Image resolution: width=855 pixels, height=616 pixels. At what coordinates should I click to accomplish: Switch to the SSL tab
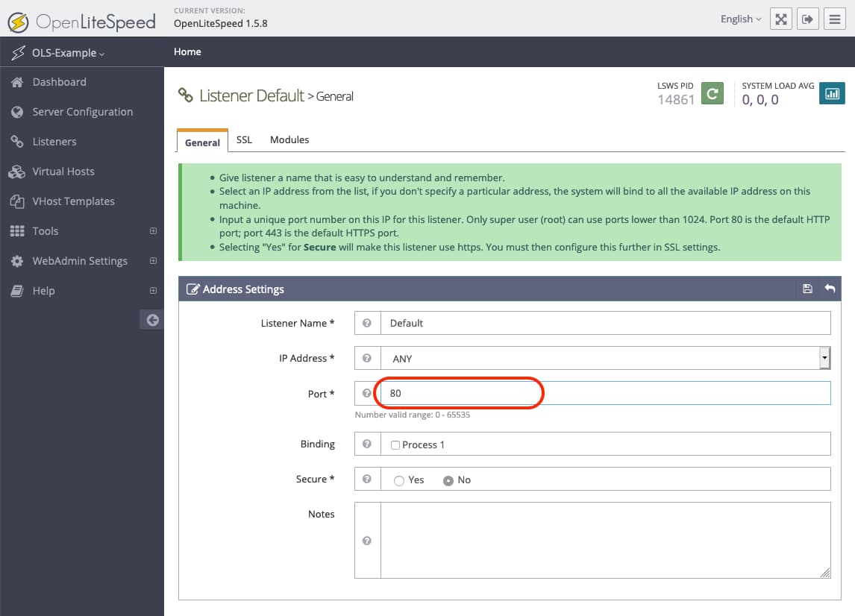(x=244, y=140)
